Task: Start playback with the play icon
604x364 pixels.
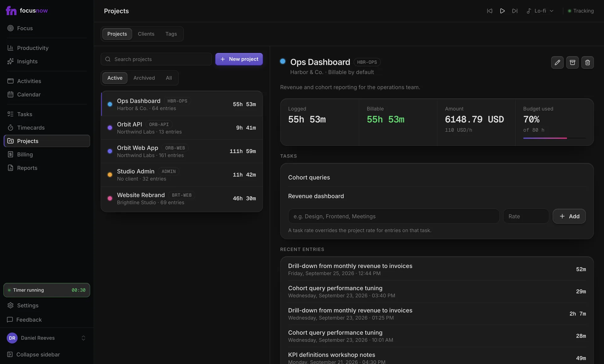Action: [x=502, y=11]
